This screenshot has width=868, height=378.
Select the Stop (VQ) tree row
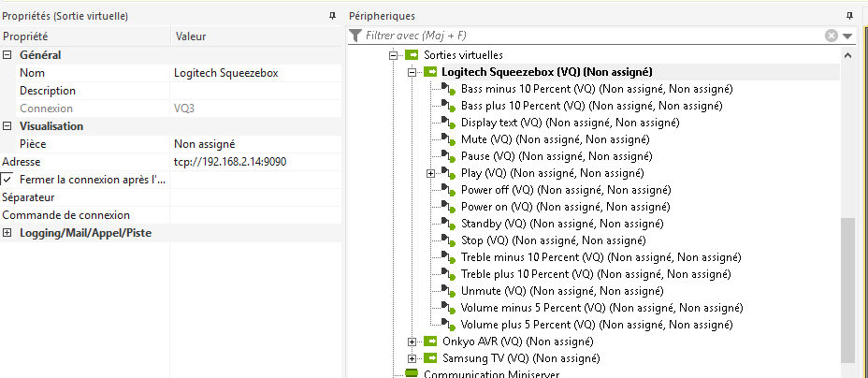pyautogui.click(x=553, y=240)
